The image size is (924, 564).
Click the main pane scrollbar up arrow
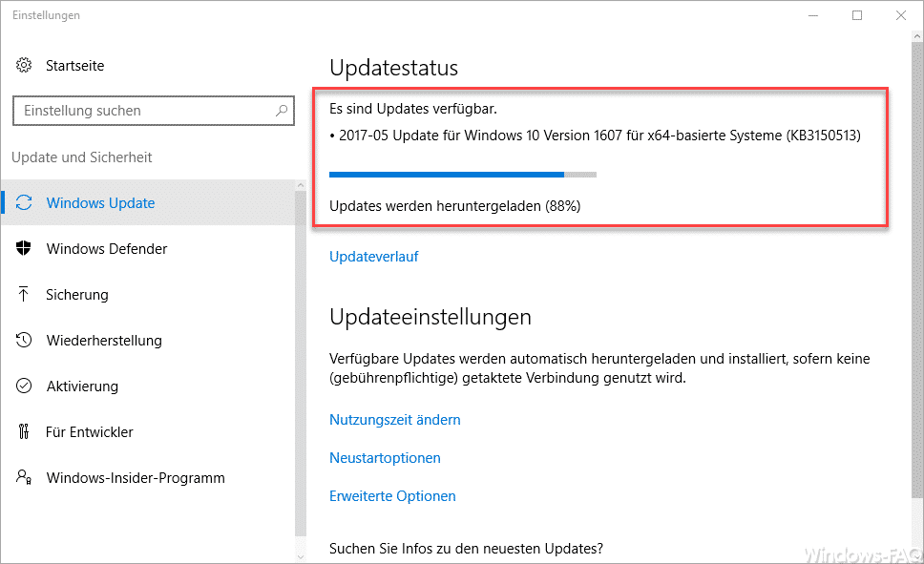pyautogui.click(x=917, y=36)
